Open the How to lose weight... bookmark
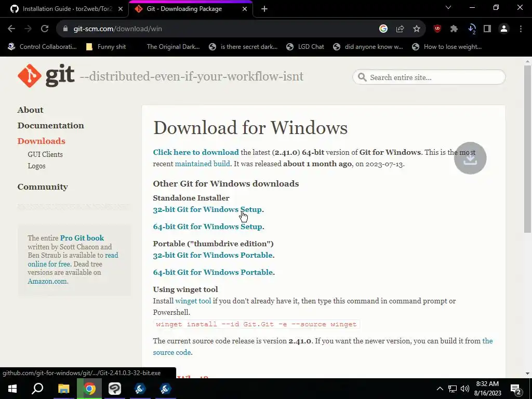Viewport: 532px width, 399px height. pos(447,47)
